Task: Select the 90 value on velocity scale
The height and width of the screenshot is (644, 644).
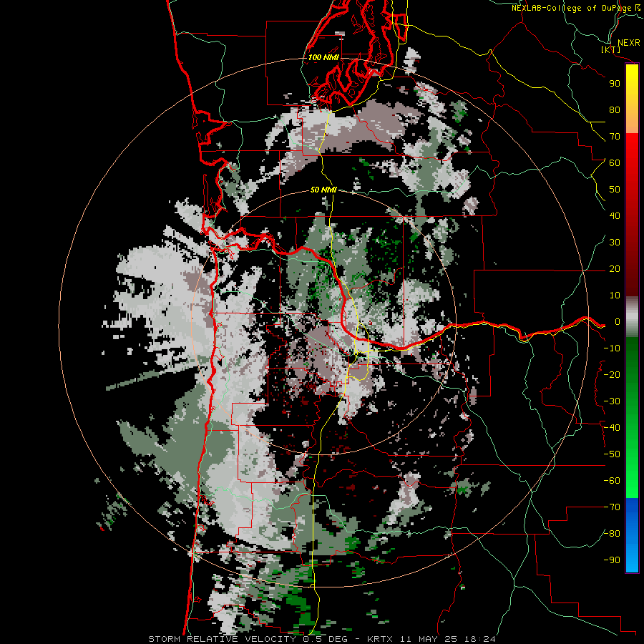Action: (615, 84)
